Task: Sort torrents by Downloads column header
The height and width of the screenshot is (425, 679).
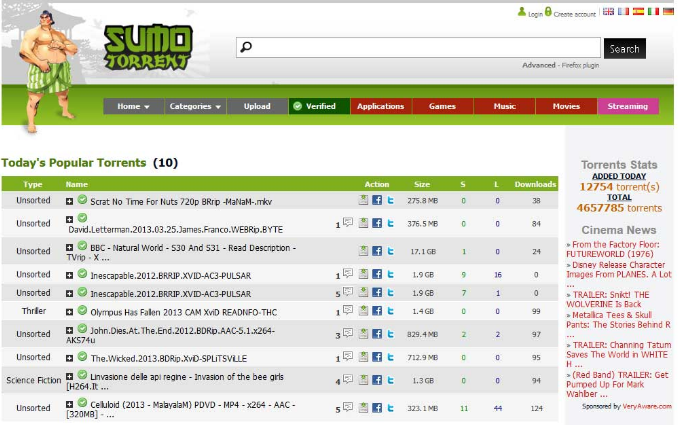Action: (535, 184)
